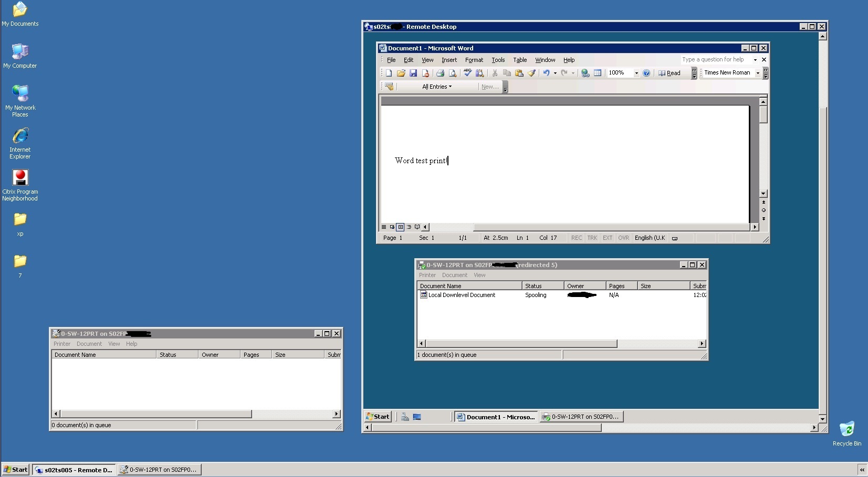Image resolution: width=868 pixels, height=477 pixels.
Task: Open the Insert menu in Word
Action: (449, 60)
